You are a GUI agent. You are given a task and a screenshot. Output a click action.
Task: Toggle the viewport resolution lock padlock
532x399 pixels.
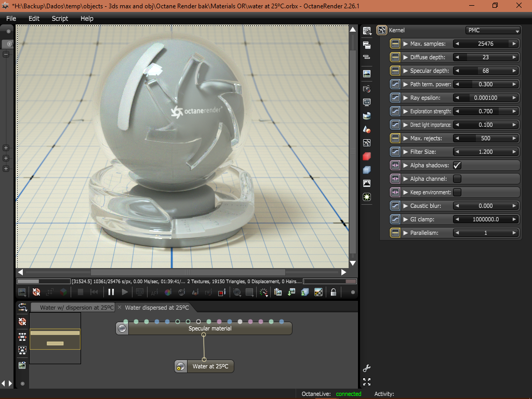pyautogui.click(x=334, y=292)
